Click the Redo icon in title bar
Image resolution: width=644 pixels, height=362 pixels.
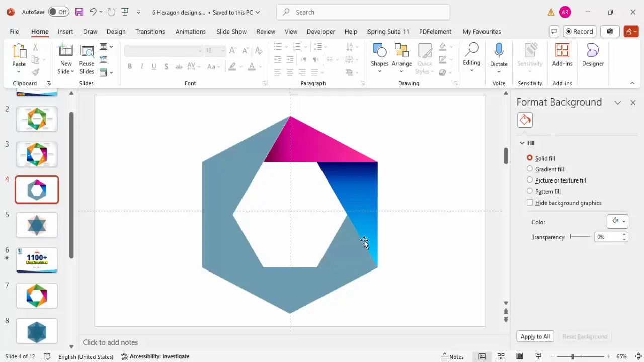pos(112,12)
